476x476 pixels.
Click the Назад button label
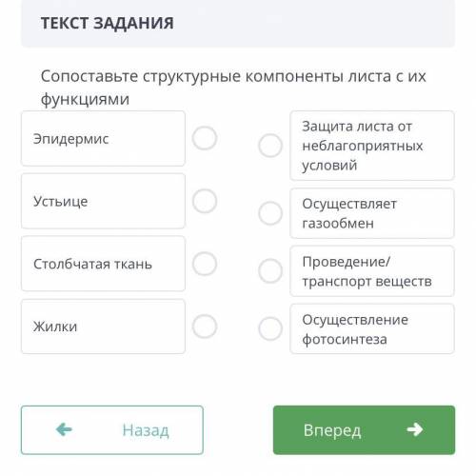pos(146,430)
